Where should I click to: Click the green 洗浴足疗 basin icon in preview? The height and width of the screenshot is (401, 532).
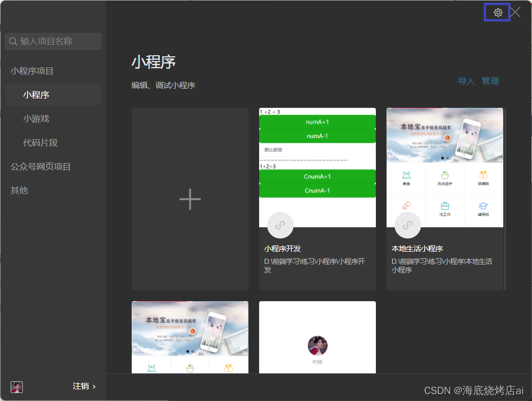[x=445, y=175]
